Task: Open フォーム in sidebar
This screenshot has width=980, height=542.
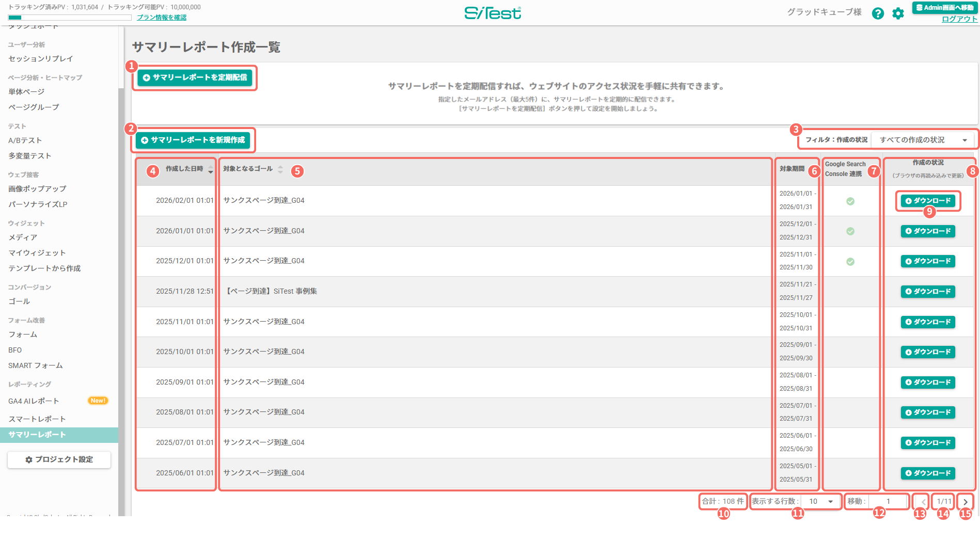Action: pos(23,334)
